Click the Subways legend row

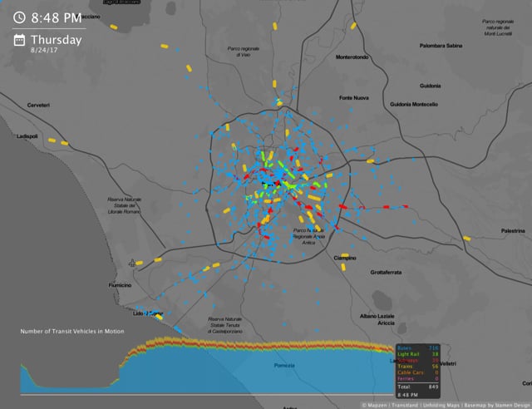tap(418, 361)
